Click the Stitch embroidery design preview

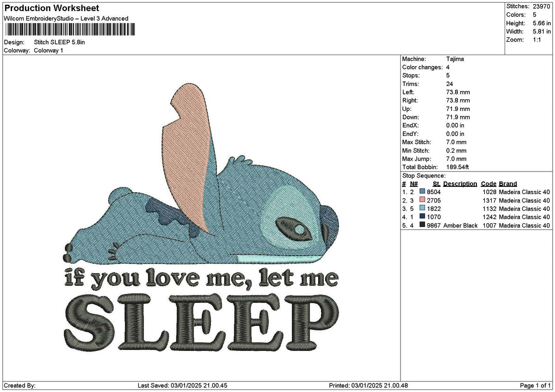tap(202, 218)
